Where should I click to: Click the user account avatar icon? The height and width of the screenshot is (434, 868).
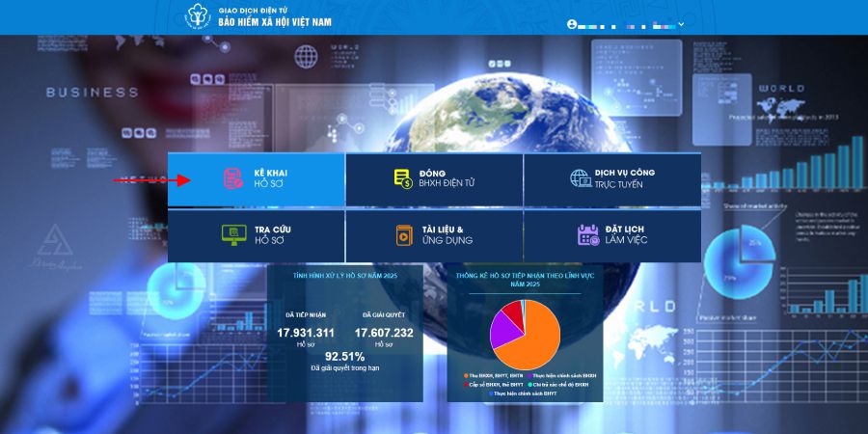point(572,23)
